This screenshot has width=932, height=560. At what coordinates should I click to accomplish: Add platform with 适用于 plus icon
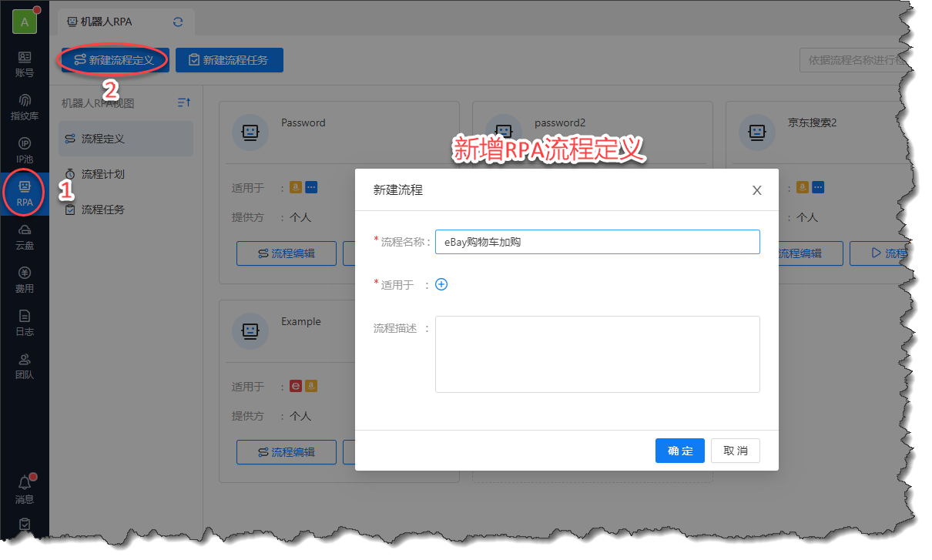[x=441, y=284]
